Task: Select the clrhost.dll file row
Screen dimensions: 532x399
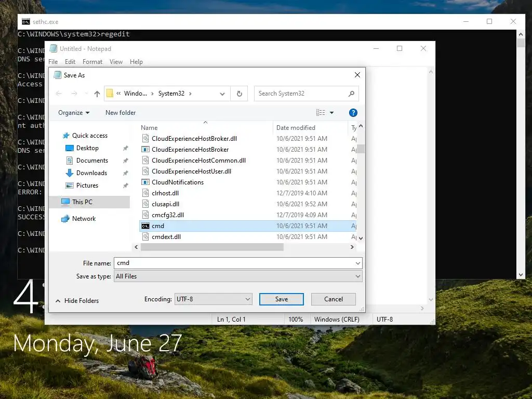Action: point(248,193)
